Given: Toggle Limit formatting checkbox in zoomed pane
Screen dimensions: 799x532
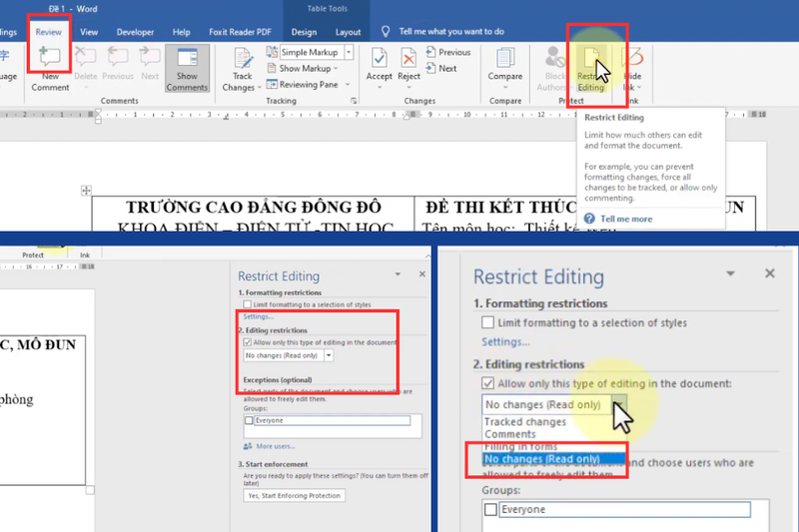Looking at the screenshot, I should tap(487, 322).
